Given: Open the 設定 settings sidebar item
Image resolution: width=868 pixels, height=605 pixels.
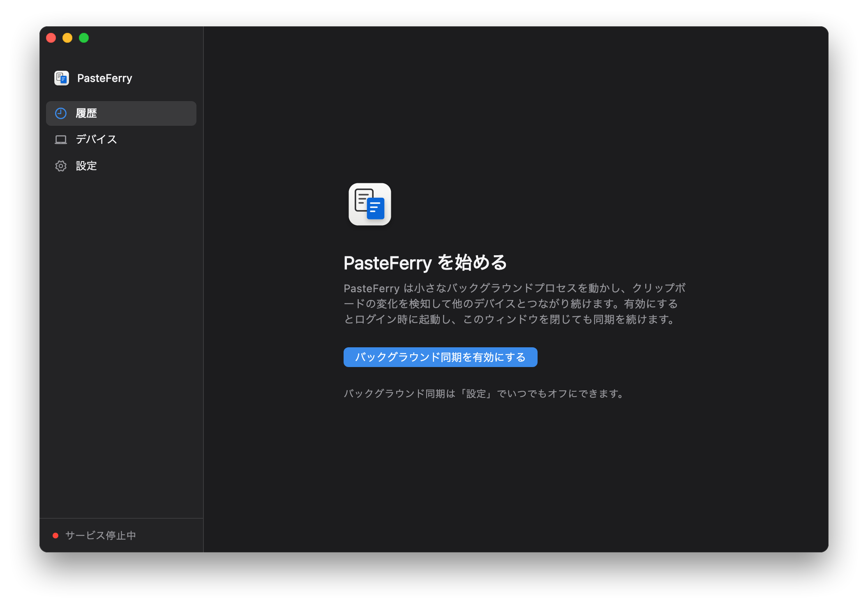Looking at the screenshot, I should click(x=121, y=166).
